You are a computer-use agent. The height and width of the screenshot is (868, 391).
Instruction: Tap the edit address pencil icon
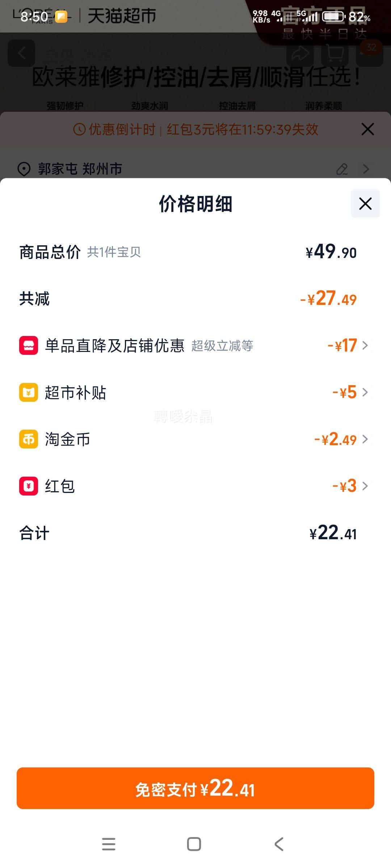(342, 169)
